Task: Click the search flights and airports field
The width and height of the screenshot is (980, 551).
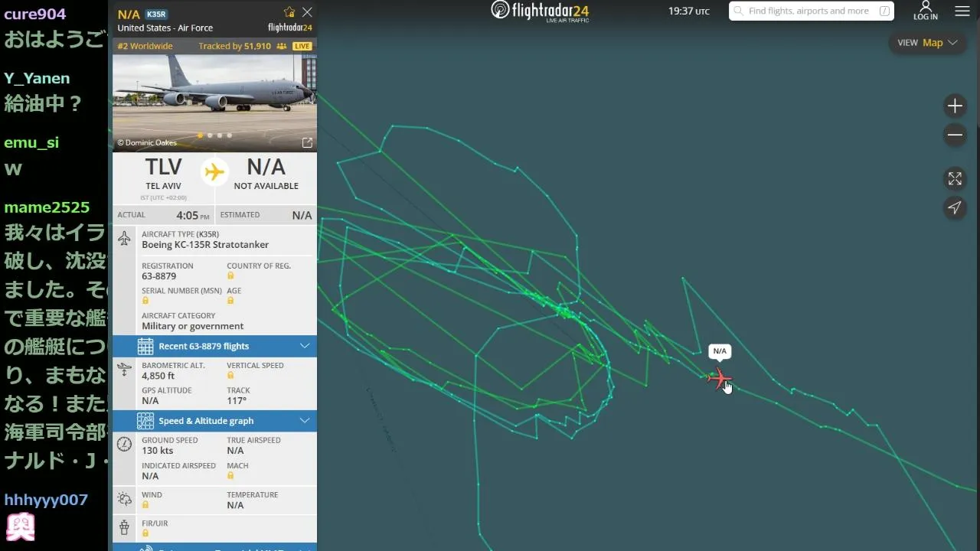Action: 811,11
